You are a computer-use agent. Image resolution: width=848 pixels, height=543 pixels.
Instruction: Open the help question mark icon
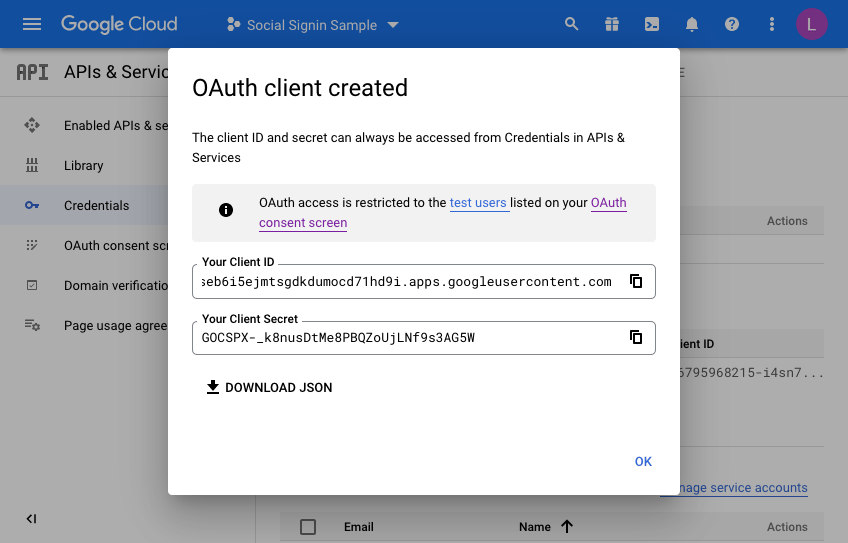(732, 24)
